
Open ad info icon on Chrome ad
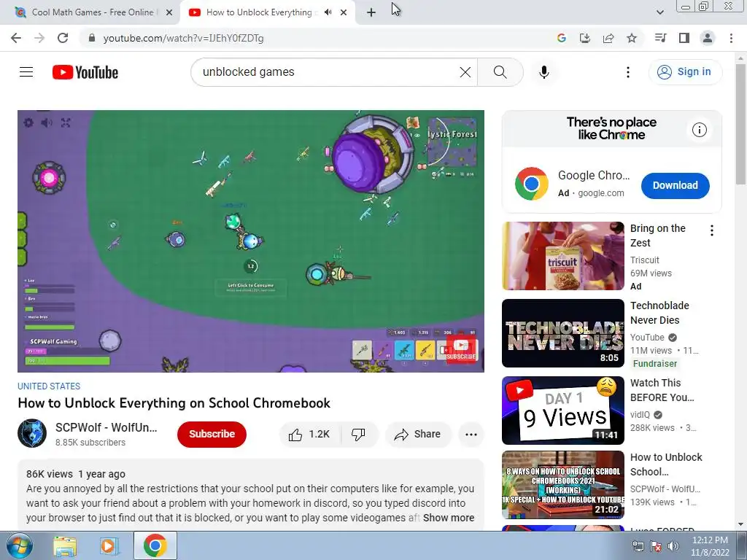click(x=700, y=130)
